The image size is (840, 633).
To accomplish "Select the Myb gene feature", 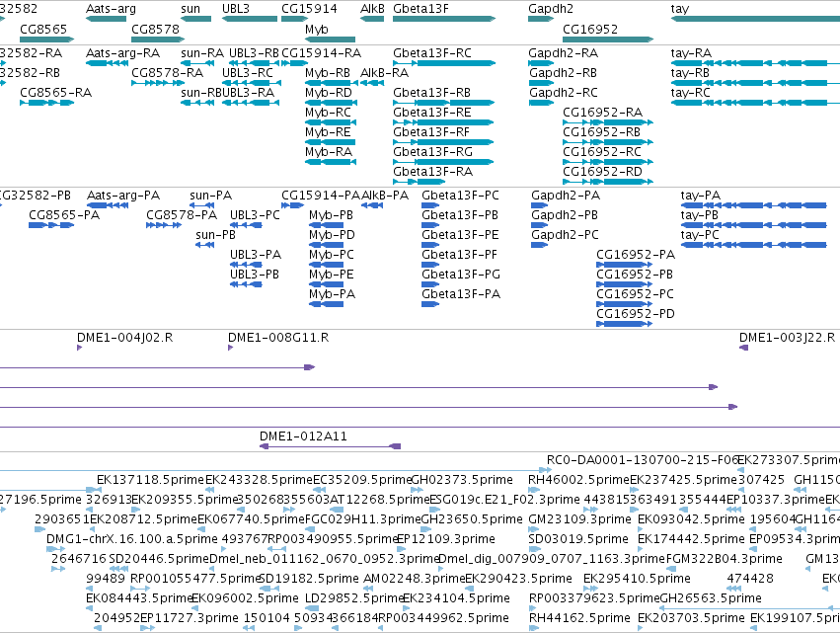I will click(330, 40).
